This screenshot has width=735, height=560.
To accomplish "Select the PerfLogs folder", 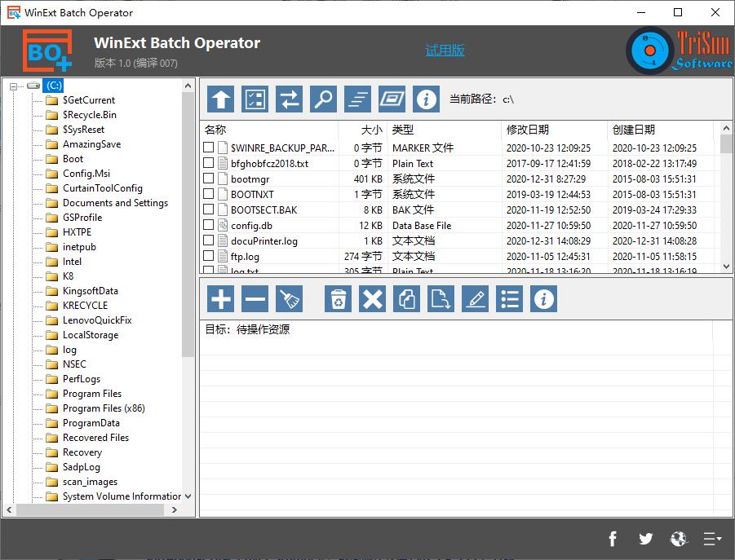I will tap(82, 379).
